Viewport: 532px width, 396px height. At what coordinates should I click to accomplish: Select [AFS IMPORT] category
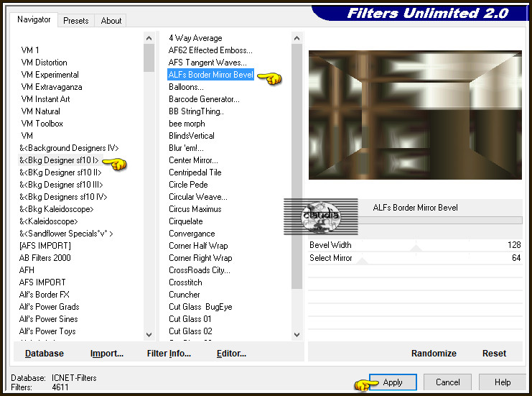tap(45, 246)
